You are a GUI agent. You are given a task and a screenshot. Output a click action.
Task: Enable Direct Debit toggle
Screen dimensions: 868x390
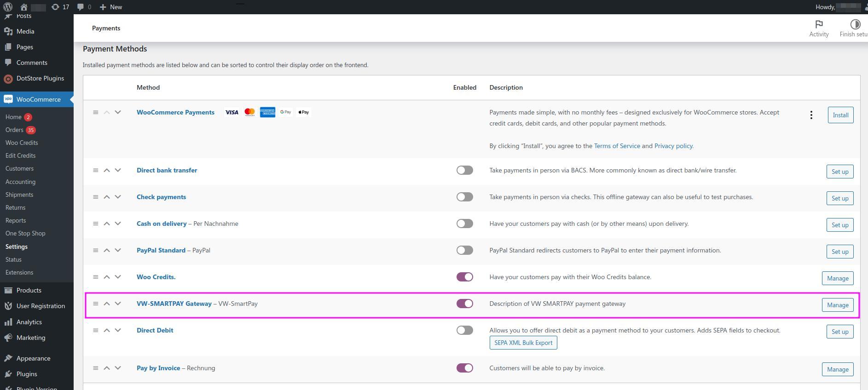coord(465,330)
